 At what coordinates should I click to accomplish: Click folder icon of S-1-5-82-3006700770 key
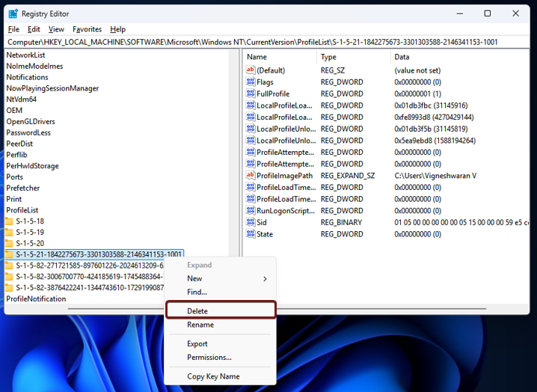pyautogui.click(x=9, y=276)
